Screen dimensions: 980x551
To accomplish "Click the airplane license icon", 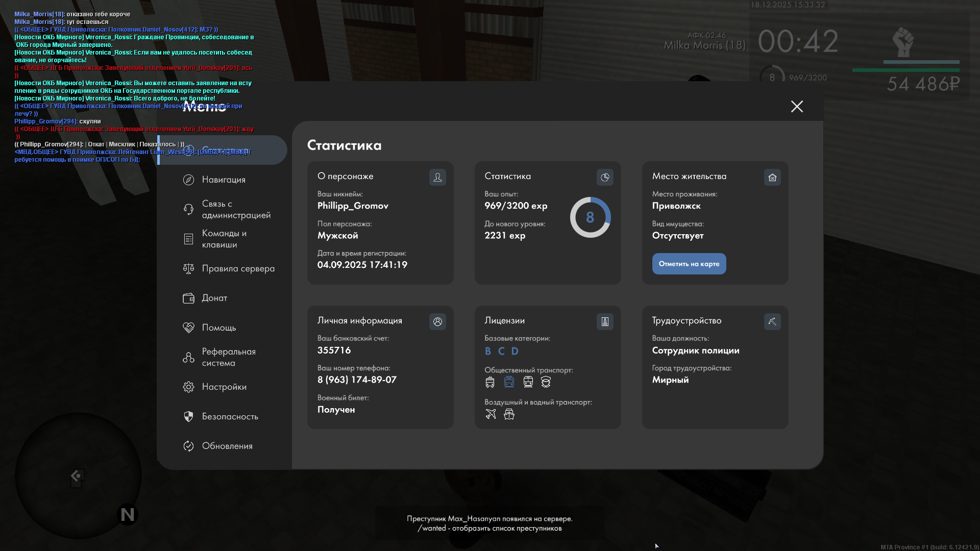I will 491,414.
